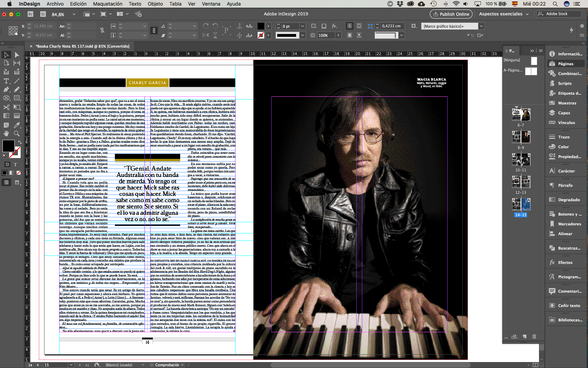The width and height of the screenshot is (588, 368).
Task: Open the Carácter panel
Action: pyautogui.click(x=566, y=171)
